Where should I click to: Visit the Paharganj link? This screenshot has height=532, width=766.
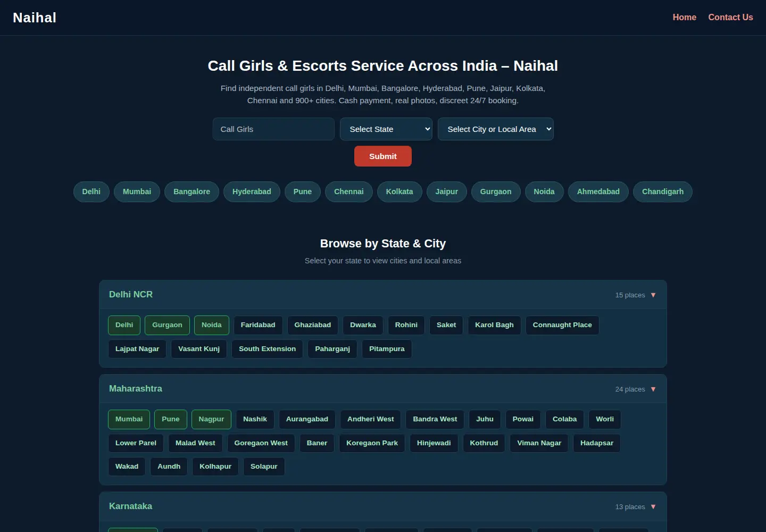pos(332,349)
